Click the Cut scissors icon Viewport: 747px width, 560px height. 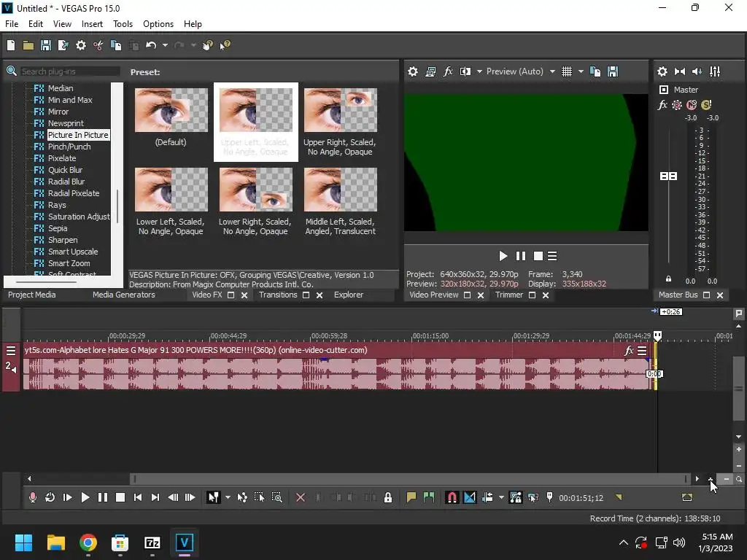pyautogui.click(x=98, y=45)
